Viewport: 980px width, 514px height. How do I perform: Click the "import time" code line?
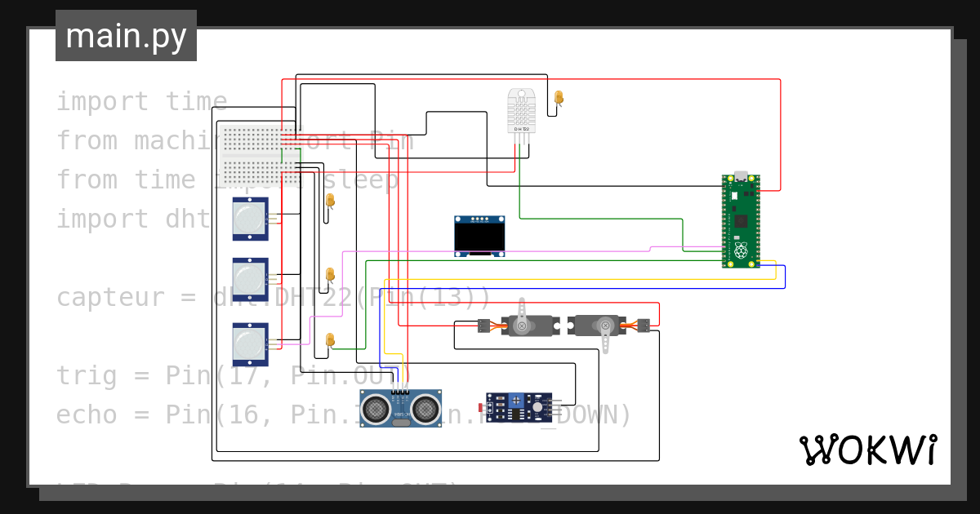click(x=141, y=102)
